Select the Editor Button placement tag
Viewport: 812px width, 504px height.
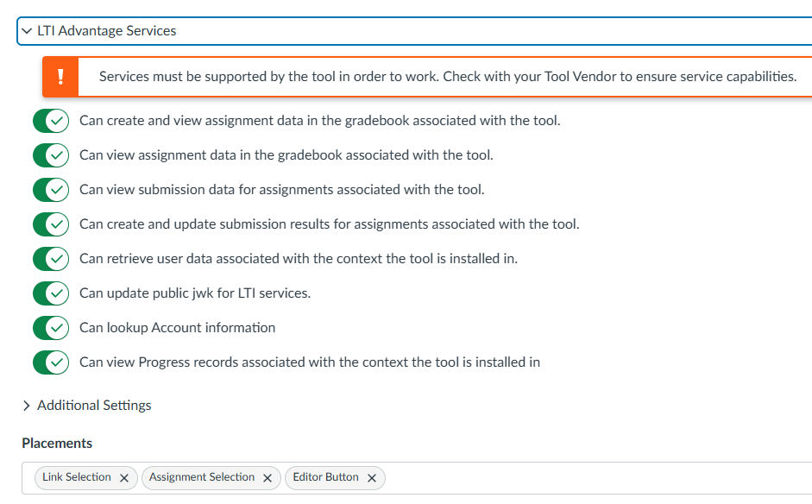(325, 477)
